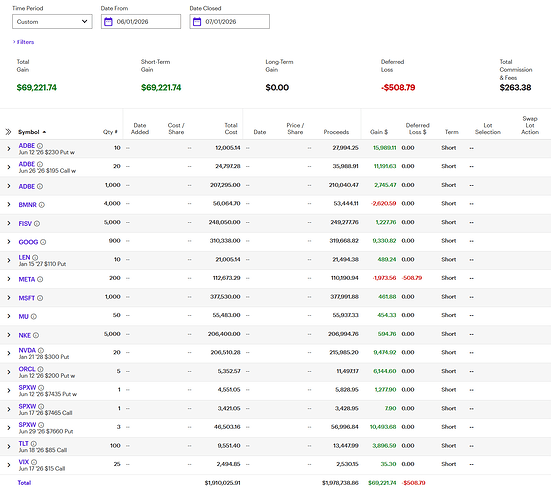Expand the TLT option row
The width and height of the screenshot is (556, 500).
pos(9,447)
